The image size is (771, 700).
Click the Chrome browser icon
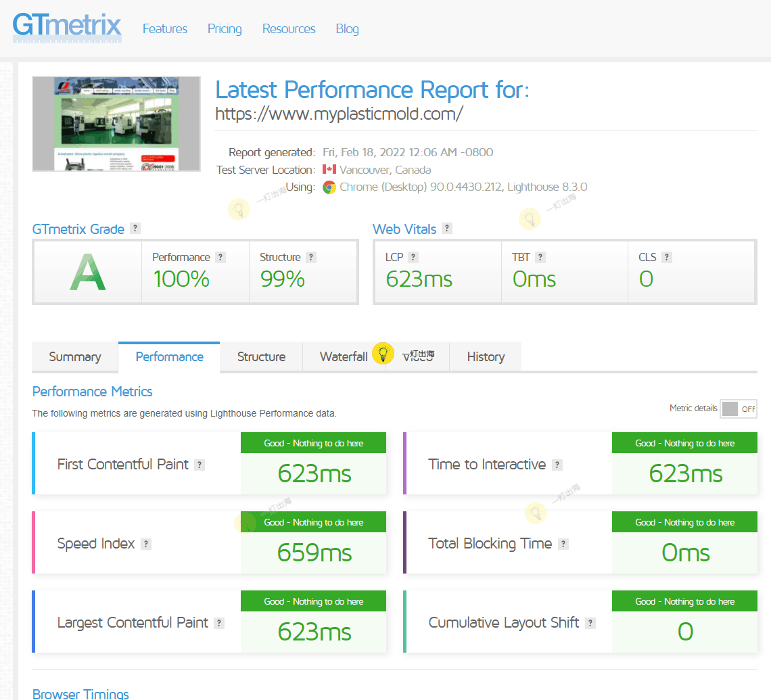click(329, 187)
